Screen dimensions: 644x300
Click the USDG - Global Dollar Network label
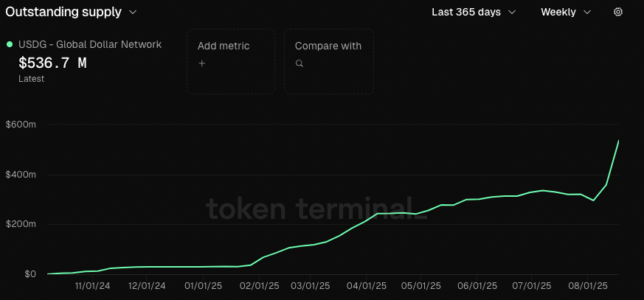pyautogui.click(x=90, y=44)
